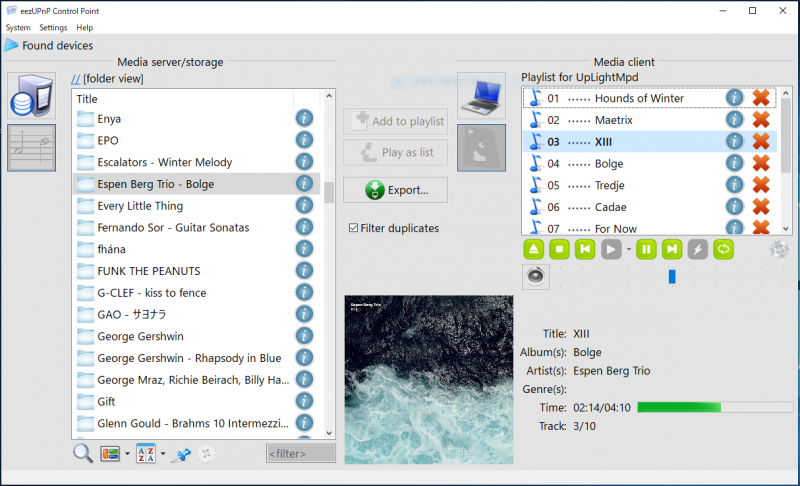Expand the view mode dropdown arrow

point(128,454)
